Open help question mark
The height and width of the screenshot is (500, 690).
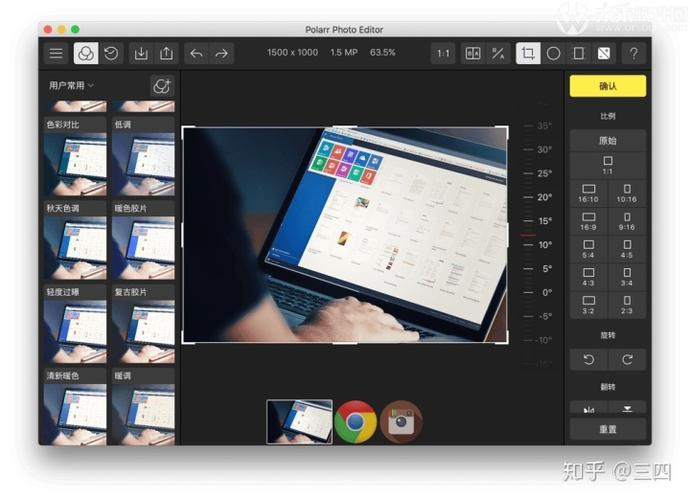634,54
